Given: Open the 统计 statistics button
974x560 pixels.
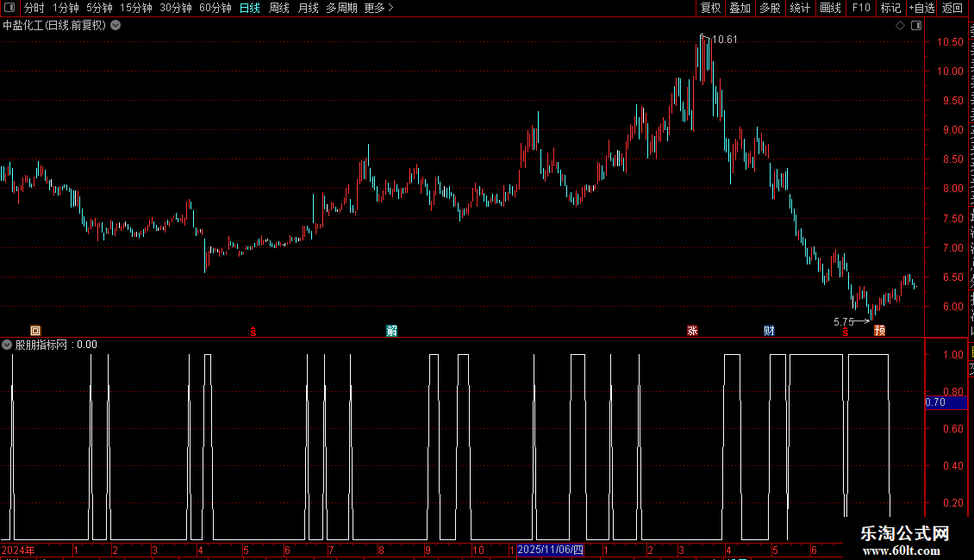Looking at the screenshot, I should pos(800,8).
